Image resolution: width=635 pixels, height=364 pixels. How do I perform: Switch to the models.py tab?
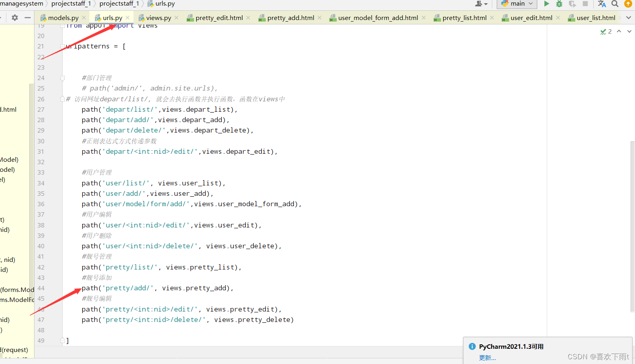pyautogui.click(x=63, y=18)
